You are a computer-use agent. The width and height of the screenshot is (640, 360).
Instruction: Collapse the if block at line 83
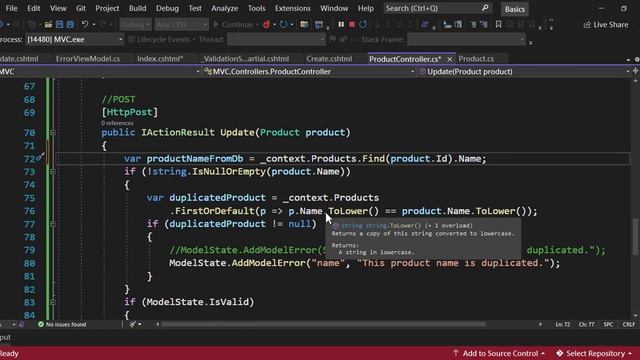53,302
